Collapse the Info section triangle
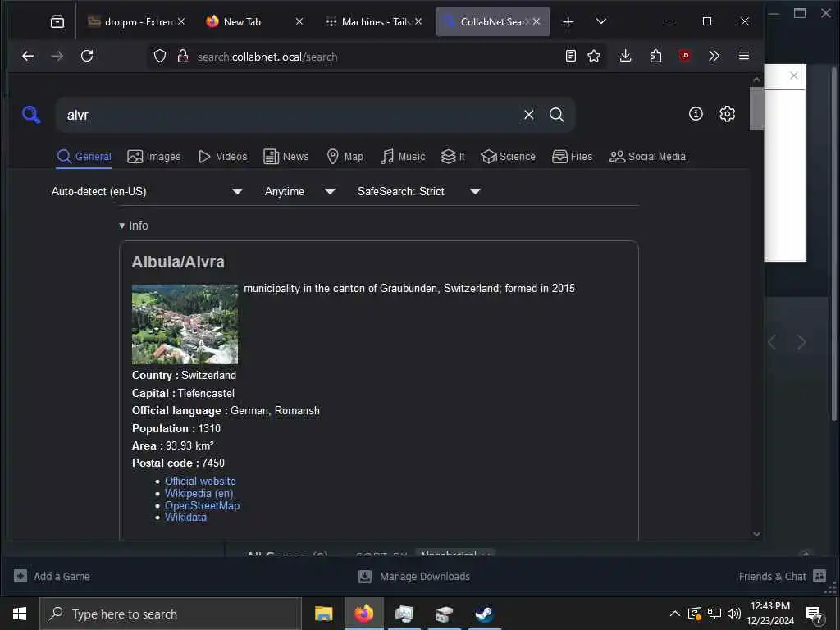Screen dimensions: 840x630 tap(121, 226)
